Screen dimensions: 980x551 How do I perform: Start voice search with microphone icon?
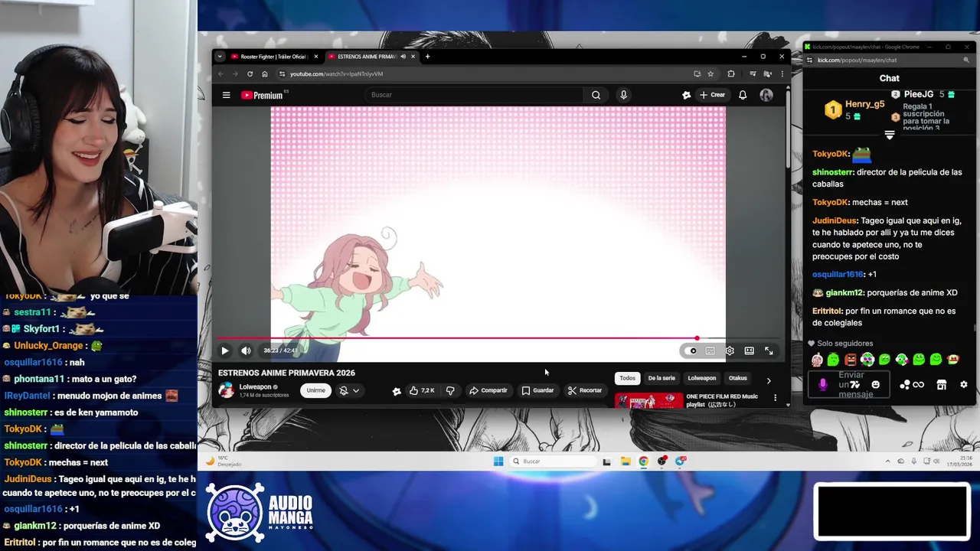623,95
